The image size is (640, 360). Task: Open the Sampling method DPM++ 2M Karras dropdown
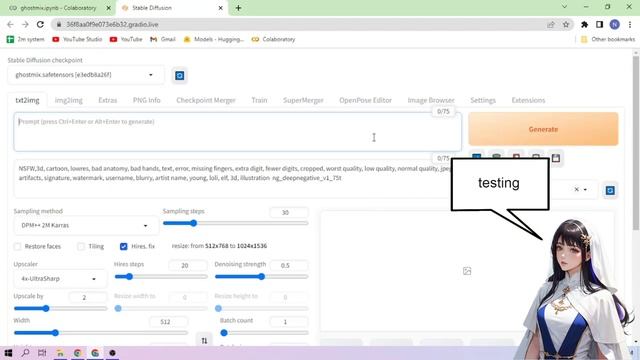click(86, 225)
